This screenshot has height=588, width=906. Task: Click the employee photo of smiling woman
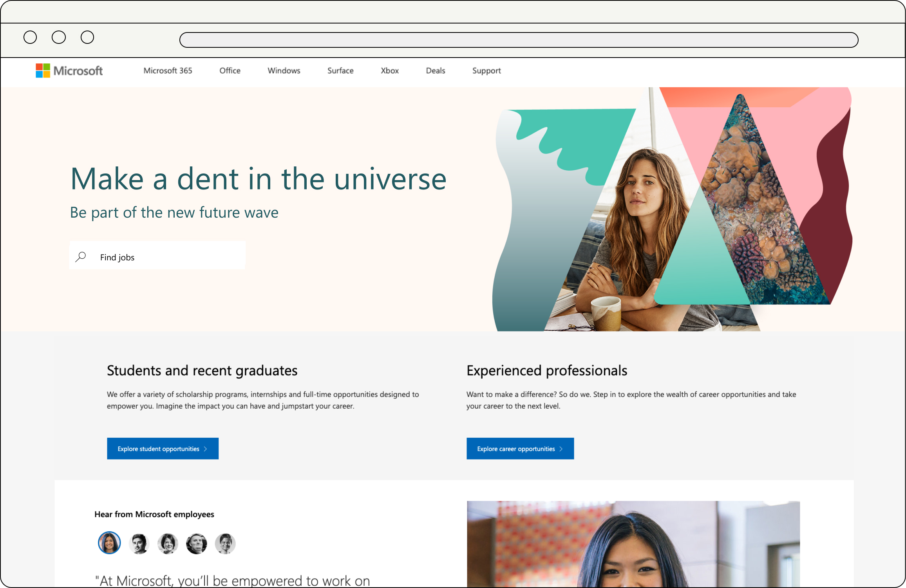633,544
